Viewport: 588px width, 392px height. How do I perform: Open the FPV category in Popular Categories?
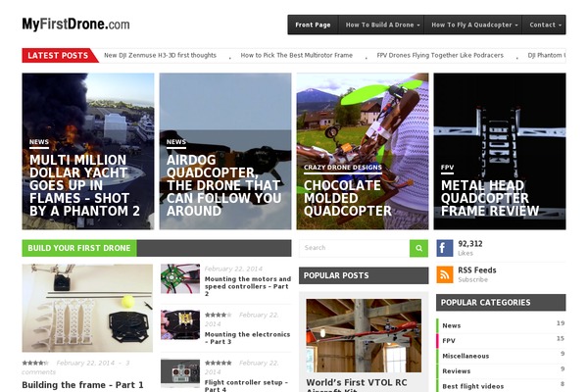tap(449, 341)
